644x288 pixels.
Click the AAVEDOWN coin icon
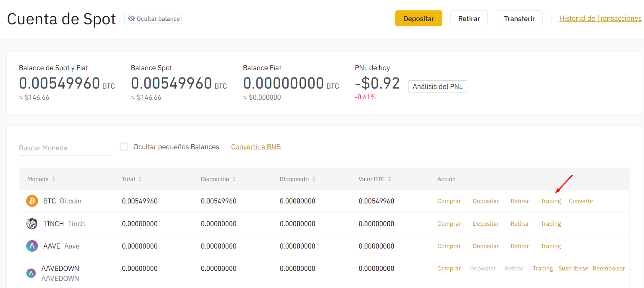point(31,273)
